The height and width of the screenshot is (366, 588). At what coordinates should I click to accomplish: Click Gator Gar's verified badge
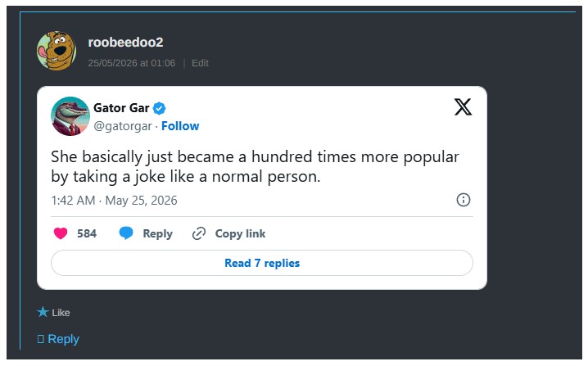[x=160, y=108]
